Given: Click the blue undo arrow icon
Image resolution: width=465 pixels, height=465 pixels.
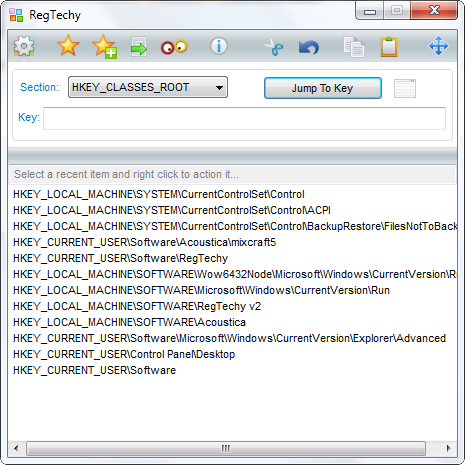Looking at the screenshot, I should tap(309, 47).
